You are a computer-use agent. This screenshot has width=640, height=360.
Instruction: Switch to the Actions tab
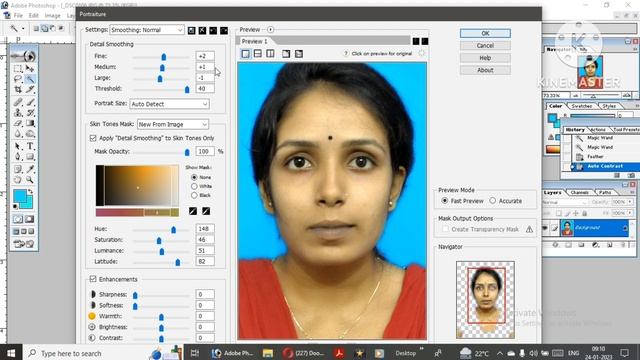(598, 130)
